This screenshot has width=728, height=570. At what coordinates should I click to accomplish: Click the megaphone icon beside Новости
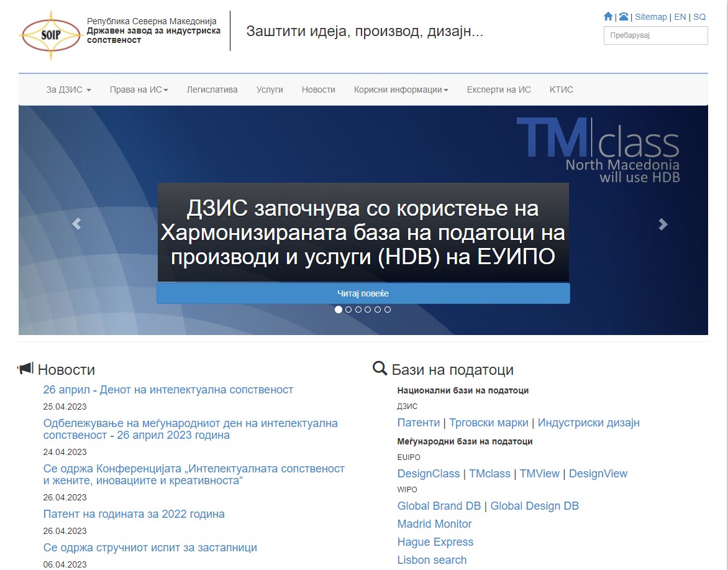click(x=25, y=369)
